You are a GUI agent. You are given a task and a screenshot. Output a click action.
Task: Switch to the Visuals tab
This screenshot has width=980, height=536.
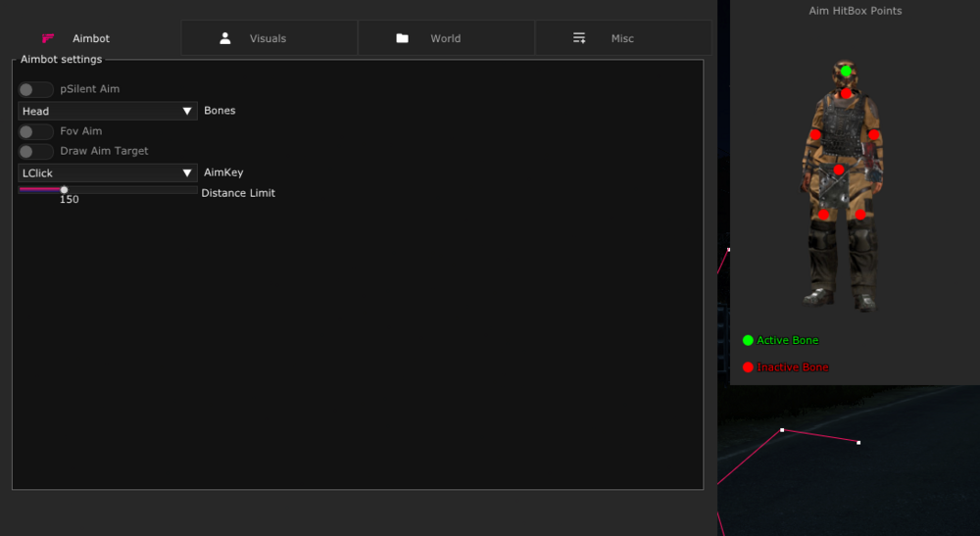[x=269, y=38]
